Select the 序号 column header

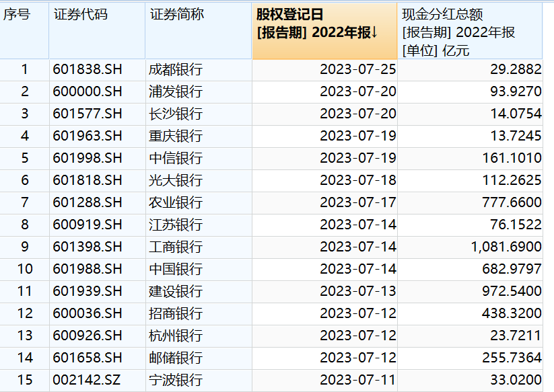click(17, 15)
